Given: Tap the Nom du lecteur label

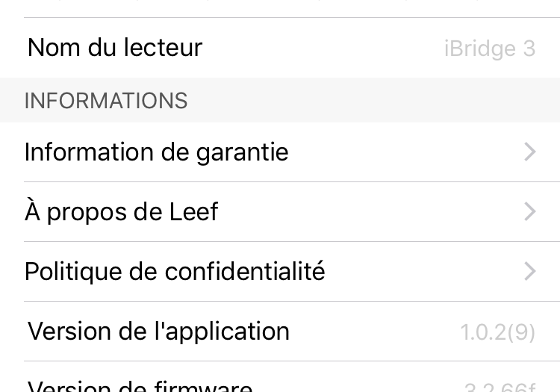Looking at the screenshot, I should [x=115, y=48].
